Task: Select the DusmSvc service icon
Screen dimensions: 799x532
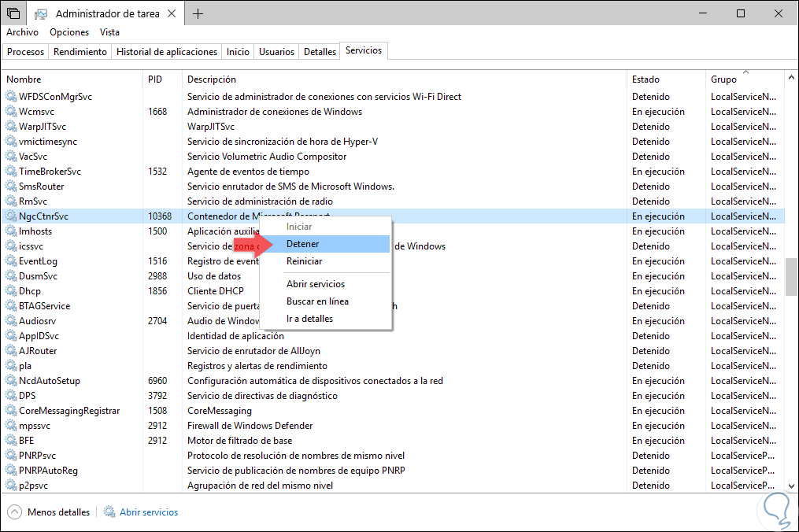Action: tap(11, 275)
